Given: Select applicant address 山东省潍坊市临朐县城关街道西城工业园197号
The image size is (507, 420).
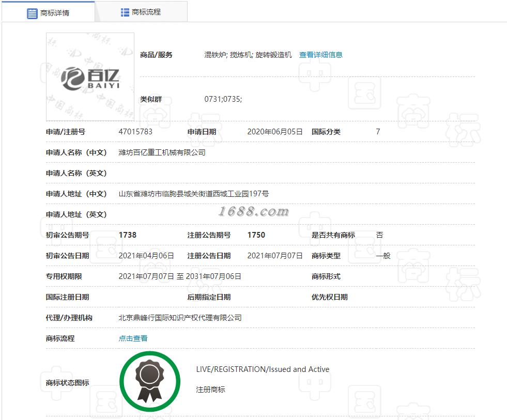Looking at the screenshot, I should pos(194,194).
